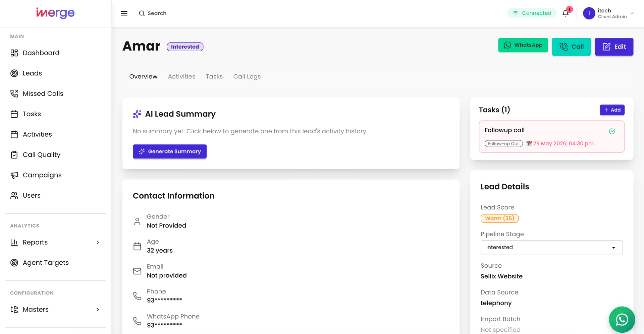Click the itech user avatar
The height and width of the screenshot is (334, 644).
tap(589, 13)
